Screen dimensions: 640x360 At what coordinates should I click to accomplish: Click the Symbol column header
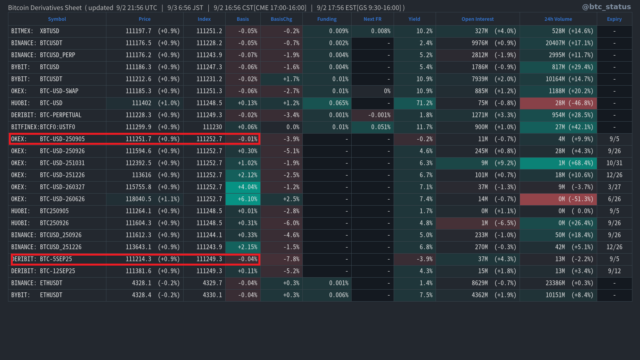pos(57,19)
